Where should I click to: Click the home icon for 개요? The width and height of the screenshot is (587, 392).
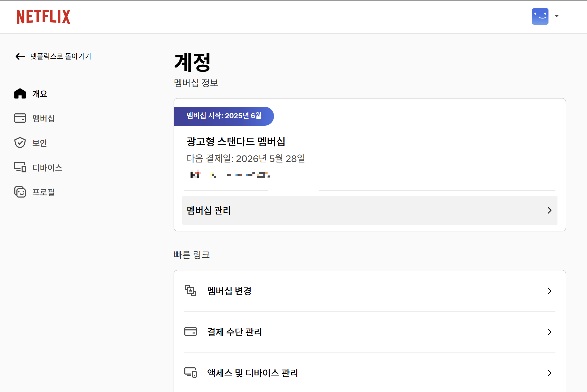[20, 94]
